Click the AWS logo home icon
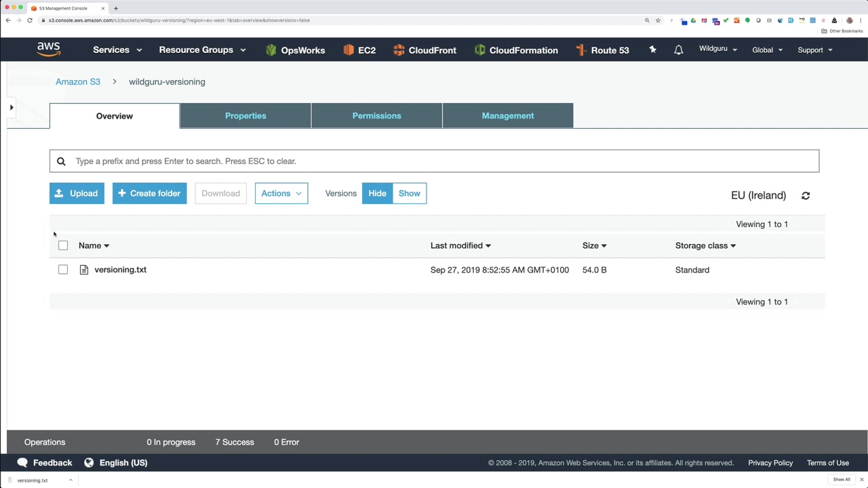 (x=48, y=49)
